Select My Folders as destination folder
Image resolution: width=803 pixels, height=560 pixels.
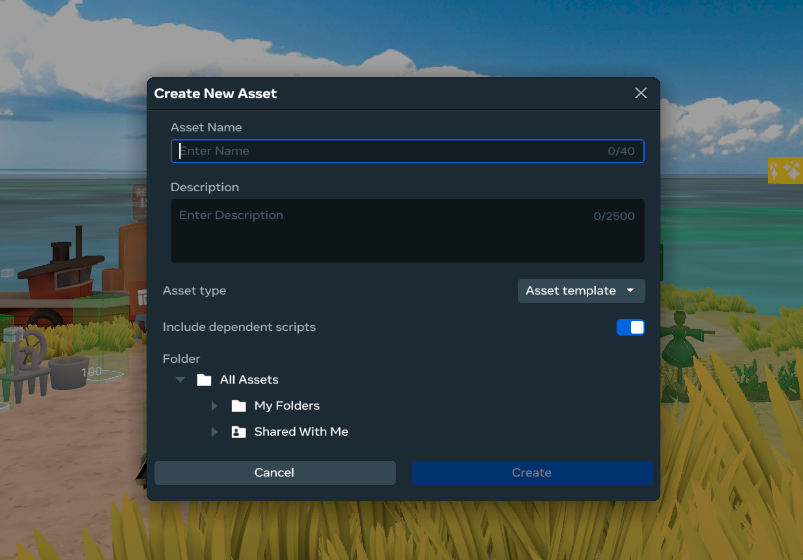click(287, 406)
